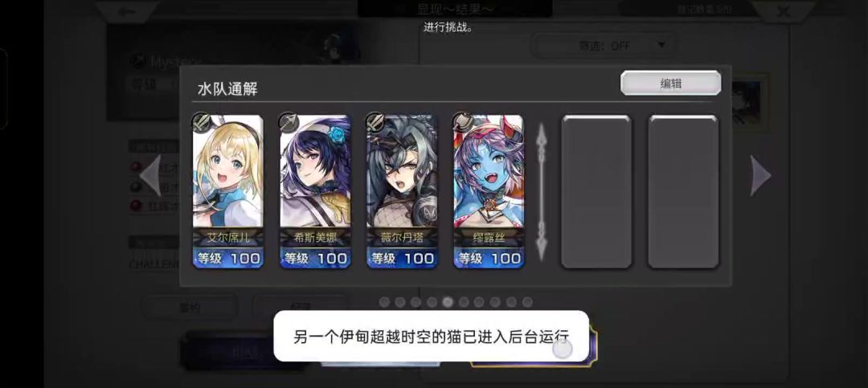Select the 艾尔席儿 character card
The width and height of the screenshot is (868, 388).
tap(227, 191)
